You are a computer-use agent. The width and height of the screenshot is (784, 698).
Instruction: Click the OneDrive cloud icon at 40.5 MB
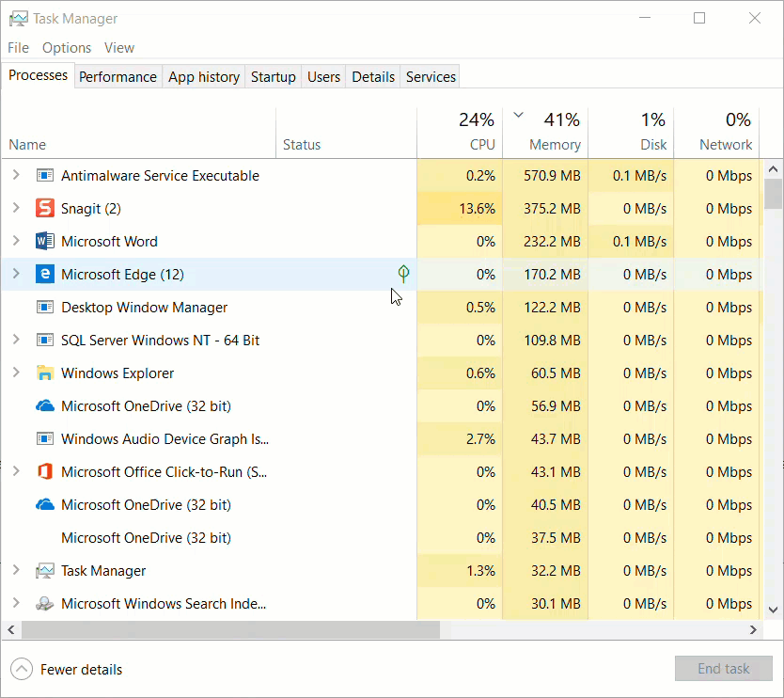45,504
